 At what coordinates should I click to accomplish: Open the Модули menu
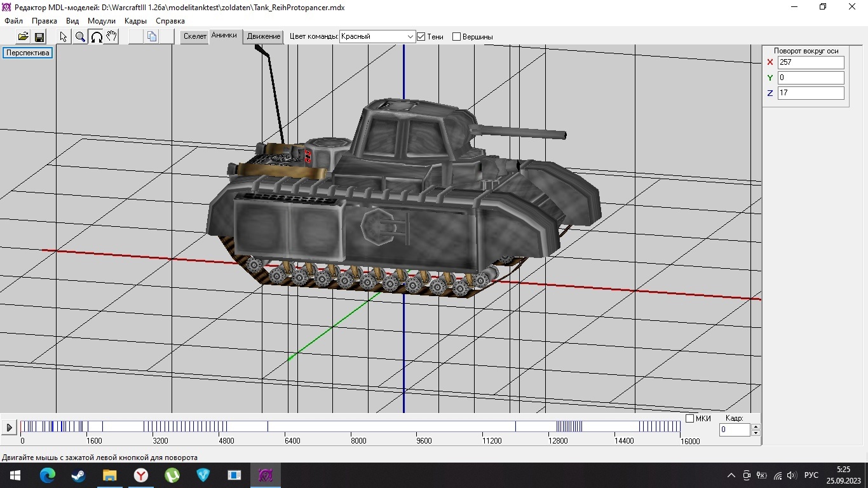click(102, 21)
